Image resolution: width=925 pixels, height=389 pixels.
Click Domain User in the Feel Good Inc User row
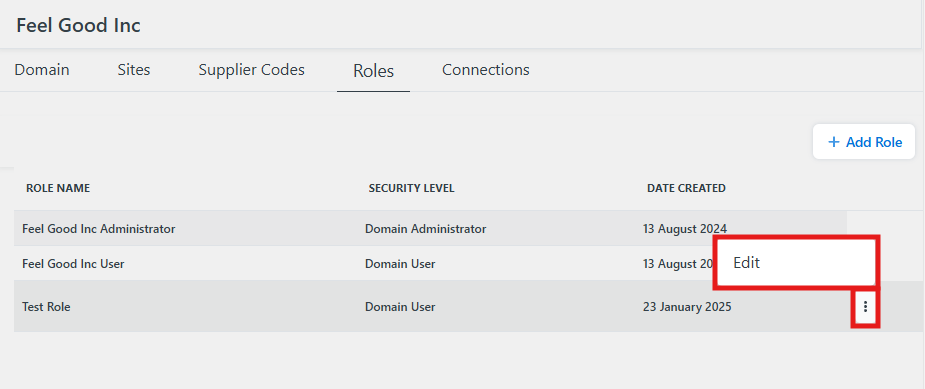coord(400,264)
